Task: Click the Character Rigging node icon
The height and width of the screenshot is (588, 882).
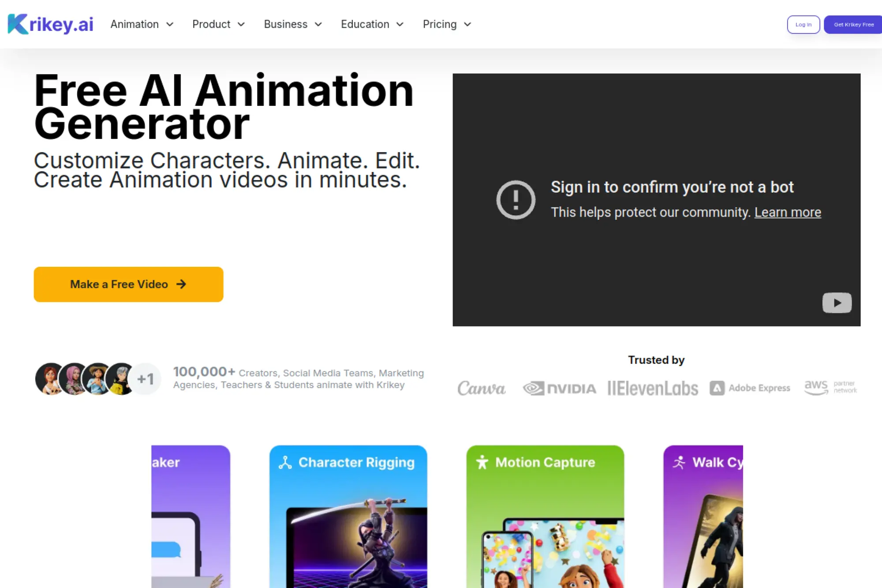Action: pyautogui.click(x=285, y=462)
